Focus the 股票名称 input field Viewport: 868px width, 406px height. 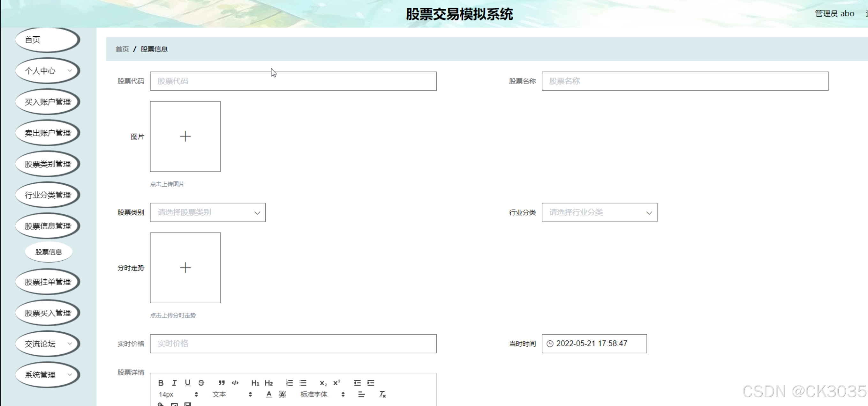pos(685,81)
